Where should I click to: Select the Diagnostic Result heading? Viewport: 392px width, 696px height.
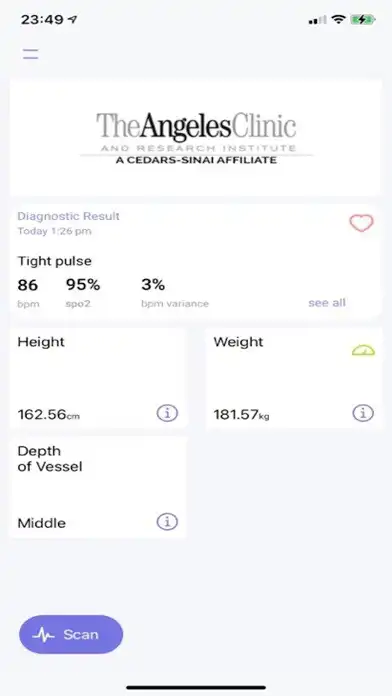pos(68,216)
